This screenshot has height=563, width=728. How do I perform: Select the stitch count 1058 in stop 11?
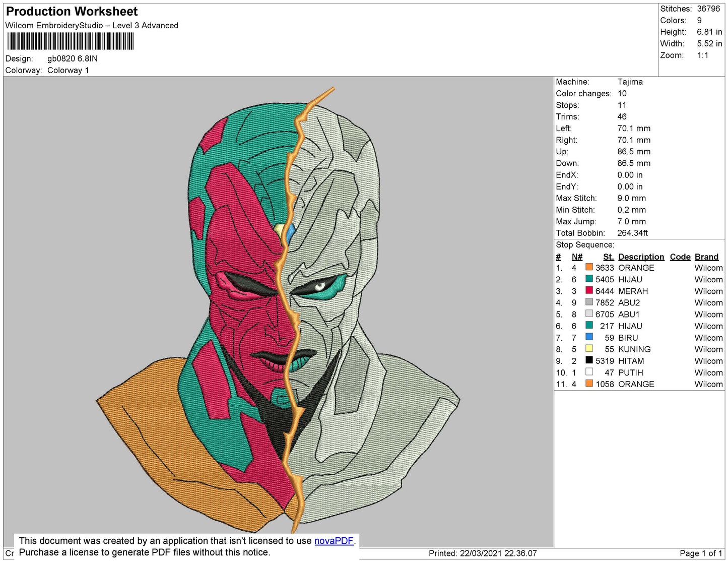click(605, 384)
